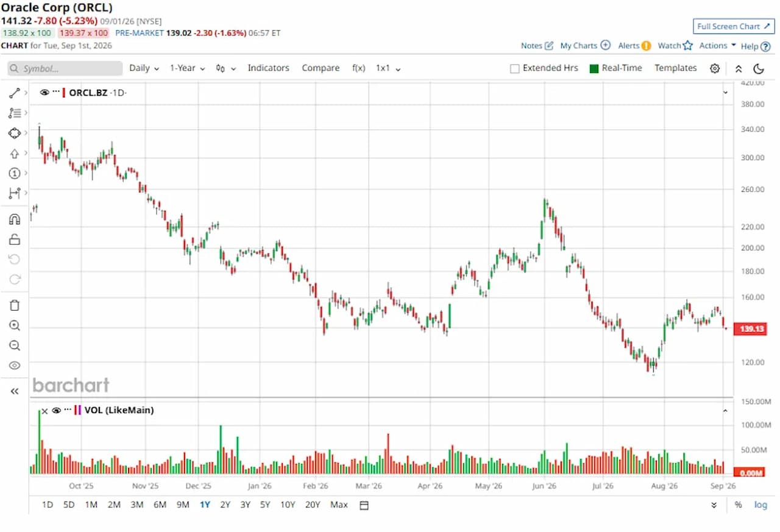Open the Actions dropdown menu
780x532 pixels.
pos(718,46)
